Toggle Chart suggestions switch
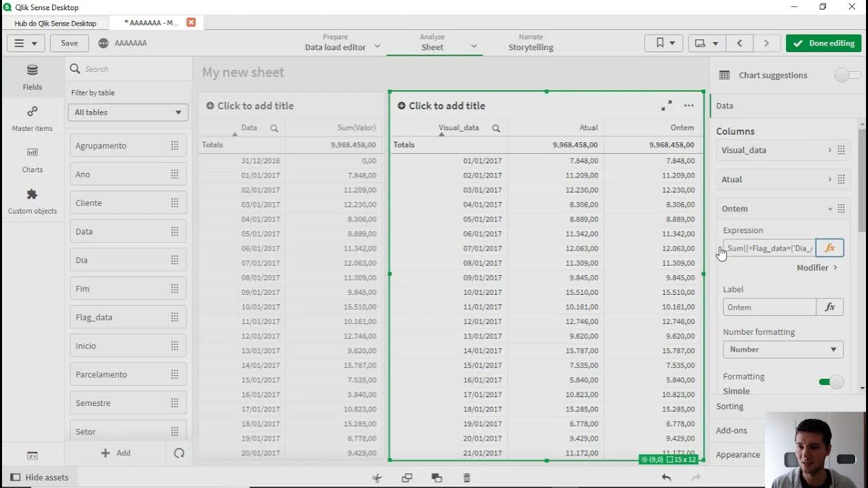The width and height of the screenshot is (868, 488). coord(847,75)
